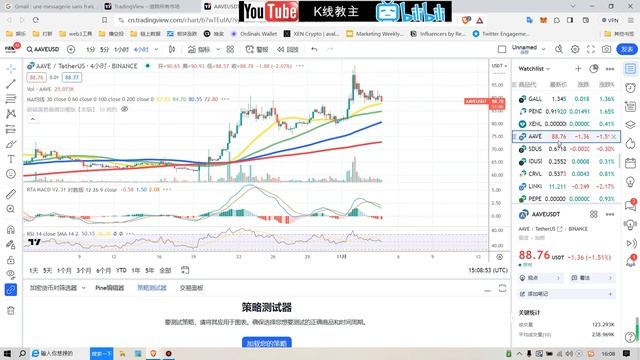Toggle lock all drawings
The image size is (640, 360).
tap(11, 260)
